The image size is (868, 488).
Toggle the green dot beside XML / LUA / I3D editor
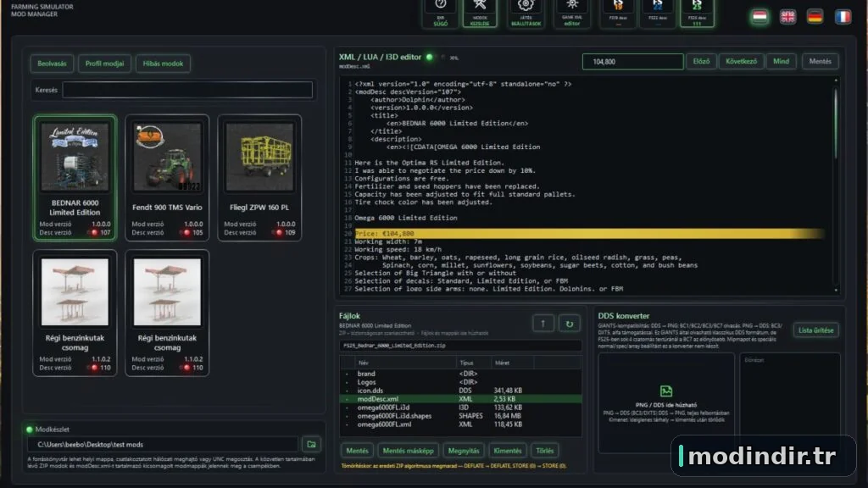[429, 57]
